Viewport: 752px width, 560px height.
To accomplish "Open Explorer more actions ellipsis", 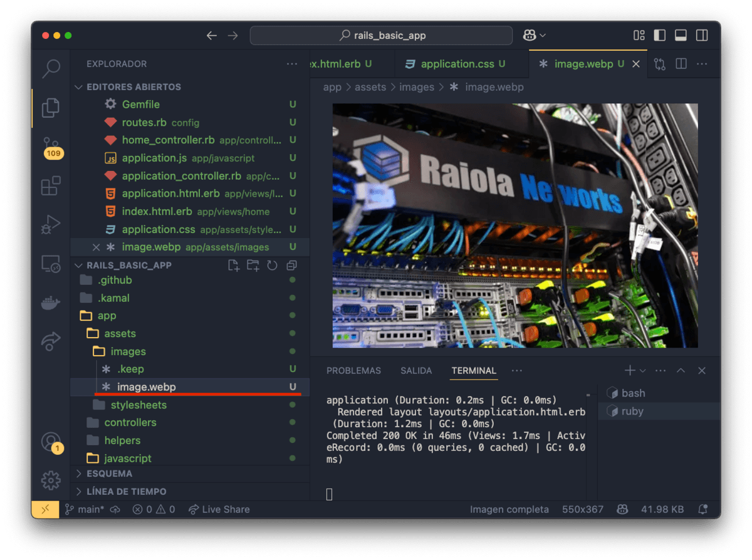I will [292, 64].
